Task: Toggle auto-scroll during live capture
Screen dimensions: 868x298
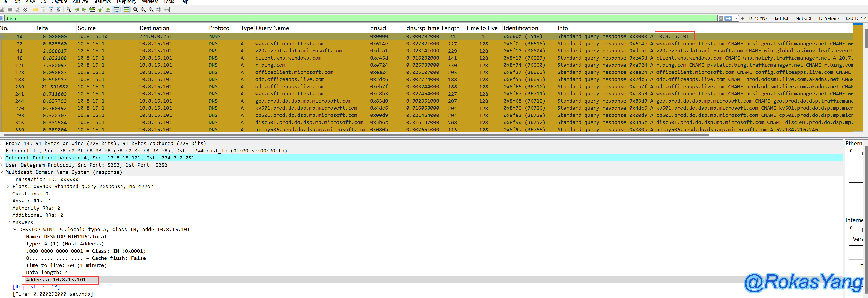Action: pyautogui.click(x=116, y=10)
